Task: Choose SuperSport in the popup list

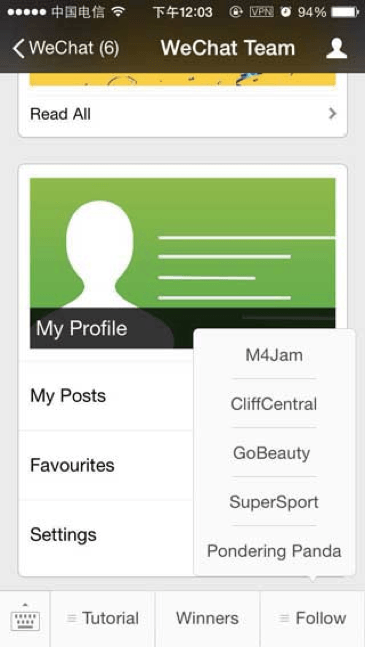Action: pos(274,502)
